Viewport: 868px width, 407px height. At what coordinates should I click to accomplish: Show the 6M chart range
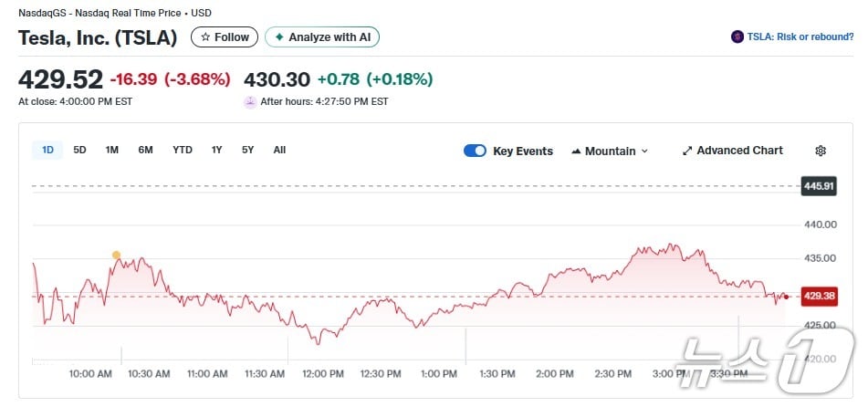pyautogui.click(x=145, y=150)
